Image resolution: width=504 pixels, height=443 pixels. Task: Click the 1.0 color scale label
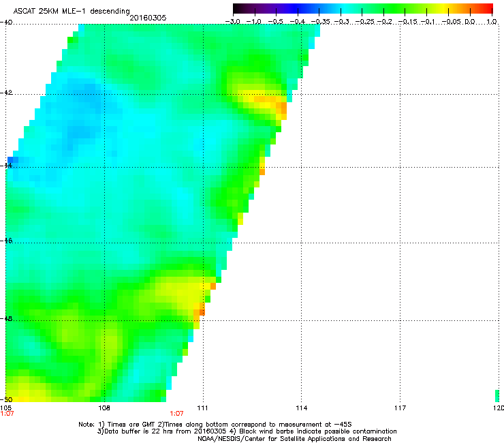pyautogui.click(x=492, y=22)
